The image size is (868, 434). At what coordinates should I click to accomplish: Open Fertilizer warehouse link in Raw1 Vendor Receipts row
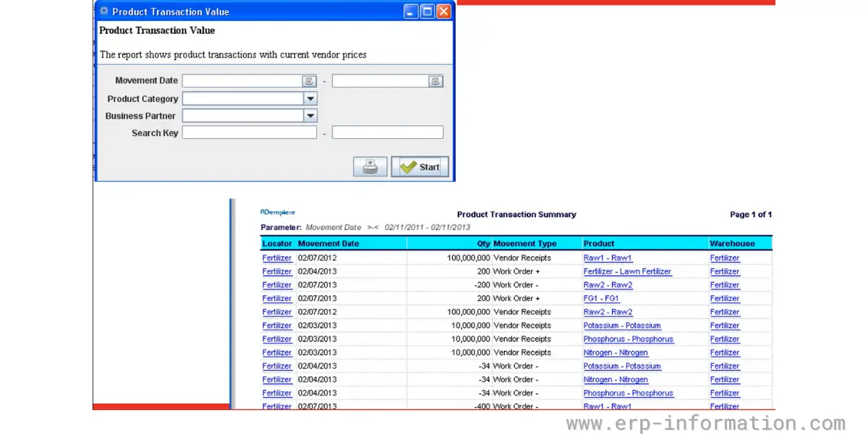[725, 258]
